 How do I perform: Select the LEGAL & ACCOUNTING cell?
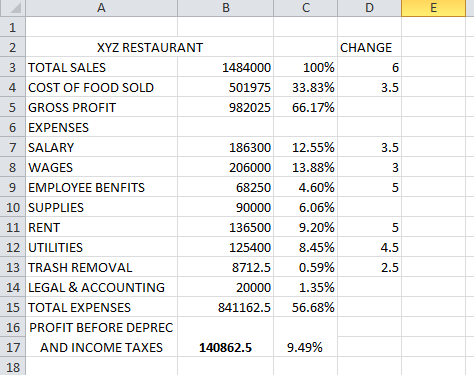coord(102,287)
